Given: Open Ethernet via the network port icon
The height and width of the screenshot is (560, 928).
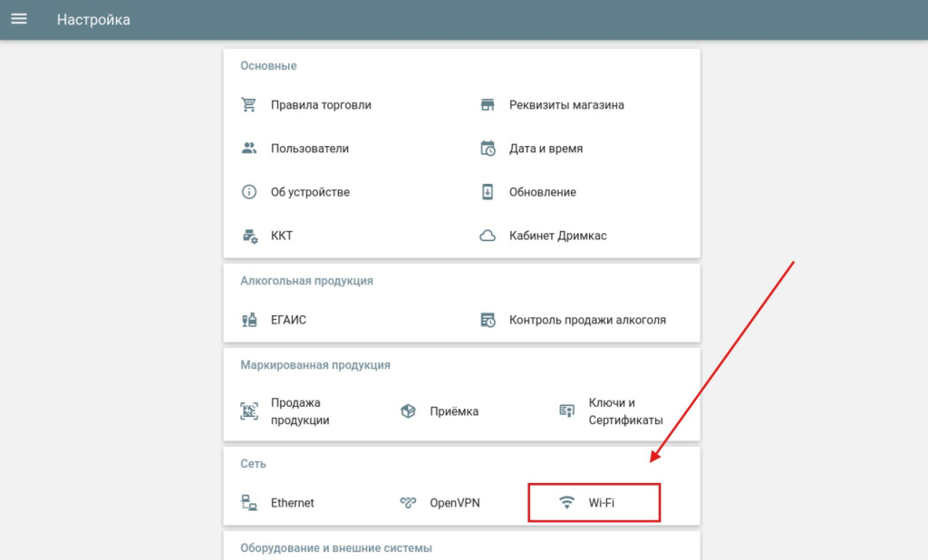Looking at the screenshot, I should pos(249,502).
